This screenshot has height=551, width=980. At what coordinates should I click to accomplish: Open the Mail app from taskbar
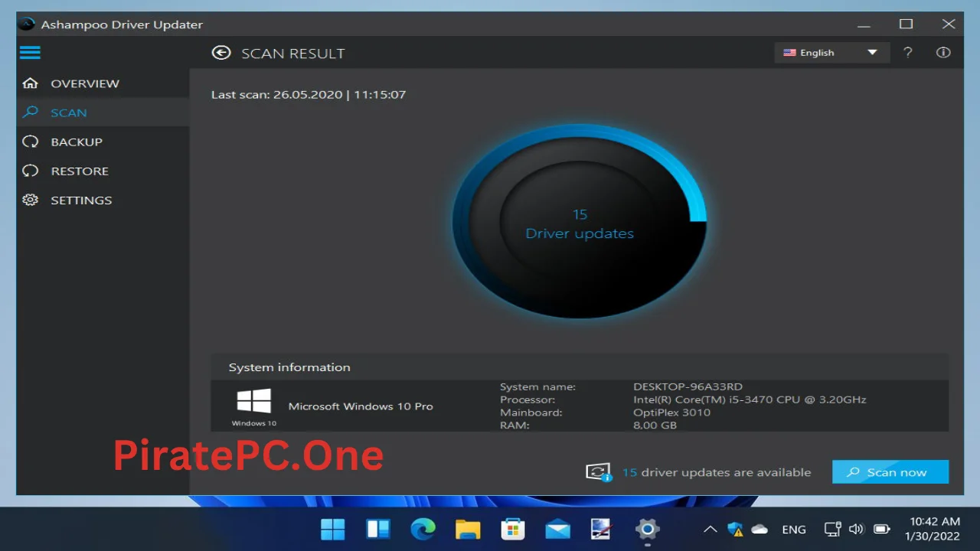(557, 529)
